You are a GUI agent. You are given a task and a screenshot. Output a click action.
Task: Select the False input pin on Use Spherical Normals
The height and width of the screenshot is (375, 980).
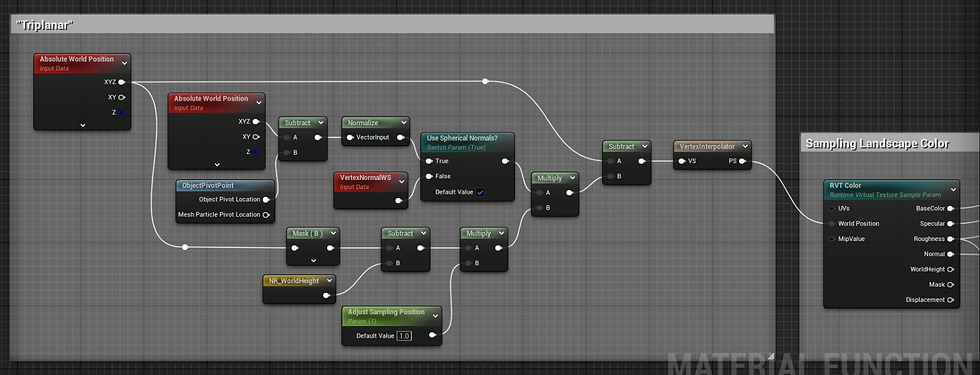point(429,176)
